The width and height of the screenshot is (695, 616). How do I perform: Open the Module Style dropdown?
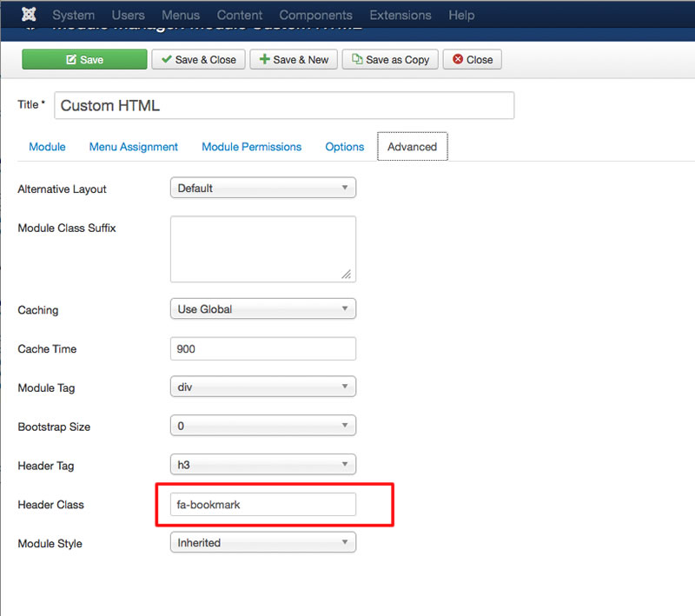(262, 542)
